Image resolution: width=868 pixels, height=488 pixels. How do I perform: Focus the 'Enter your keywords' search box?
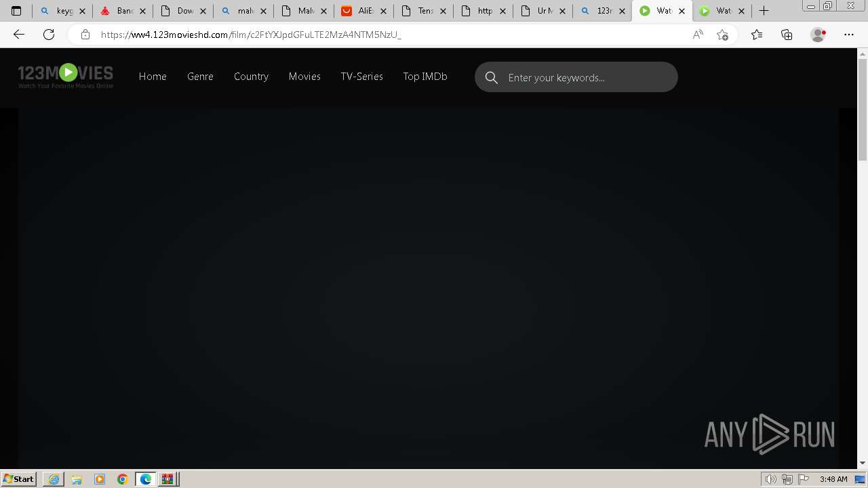tap(576, 77)
